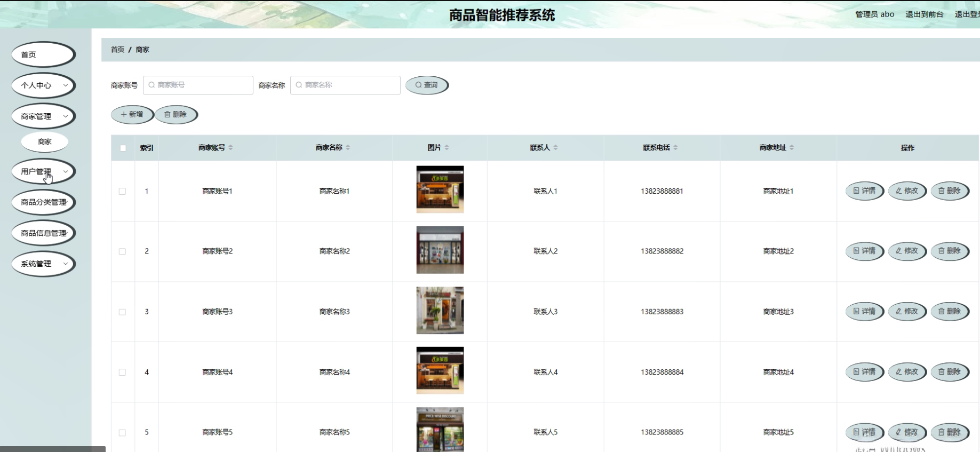Check the row checkbox for 商家账号2
The width and height of the screenshot is (980, 452).
(123, 251)
